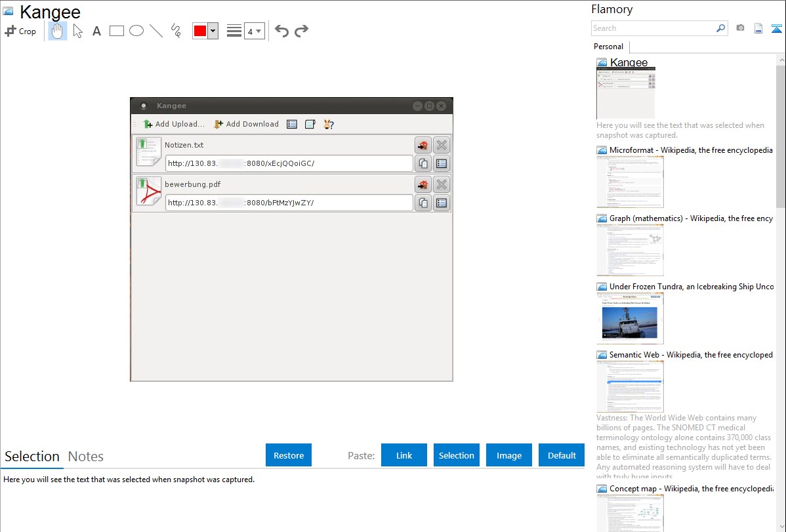
Task: Click the red action icon for Notizen.txt
Action: [423, 146]
